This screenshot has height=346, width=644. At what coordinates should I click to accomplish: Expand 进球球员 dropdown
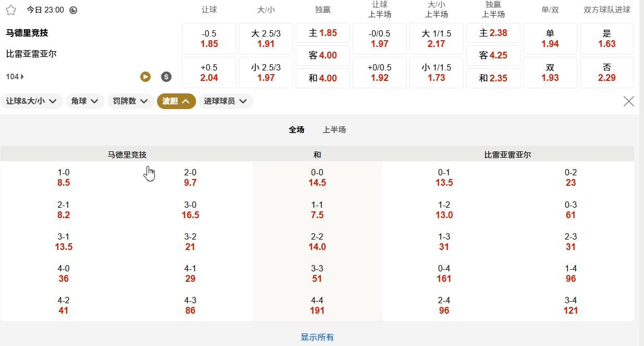pyautogui.click(x=226, y=101)
